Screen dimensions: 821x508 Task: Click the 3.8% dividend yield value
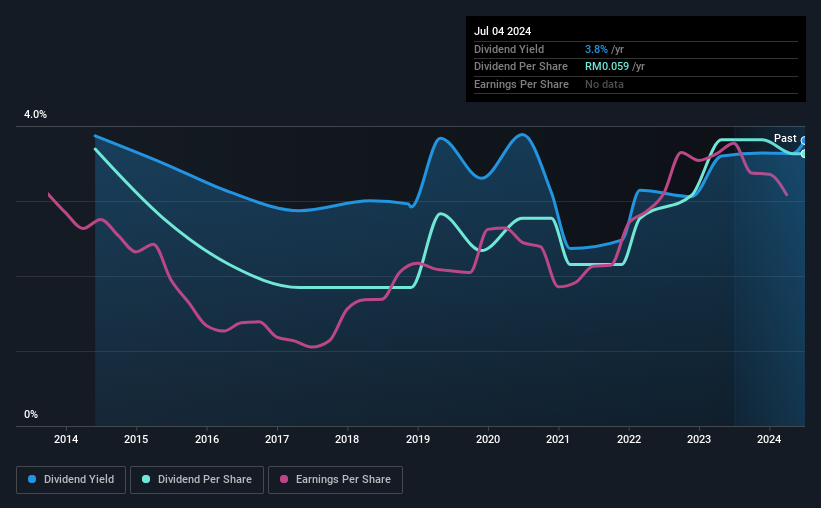[596, 49]
